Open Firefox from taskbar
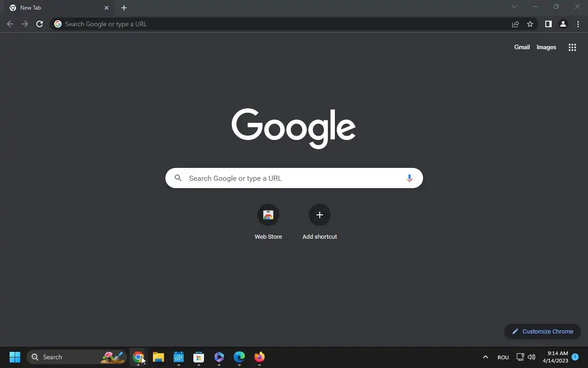Screen dimensions: 588x368 click(x=260, y=357)
